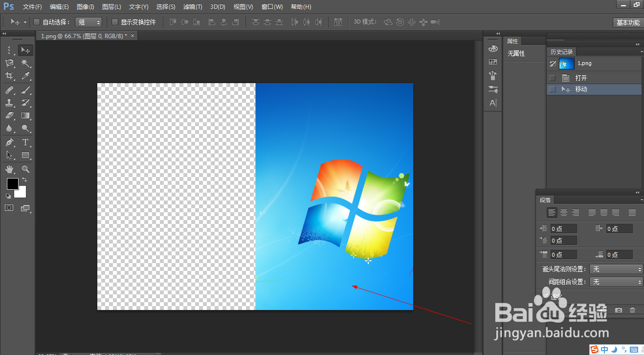Toggle left align text in Paragraph panel

tap(552, 213)
